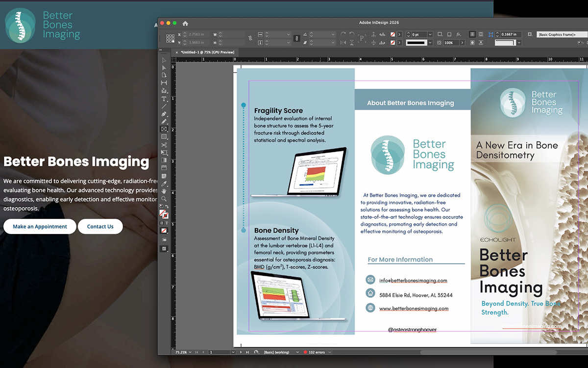Click the fill swatch in the toolbox

163,213
